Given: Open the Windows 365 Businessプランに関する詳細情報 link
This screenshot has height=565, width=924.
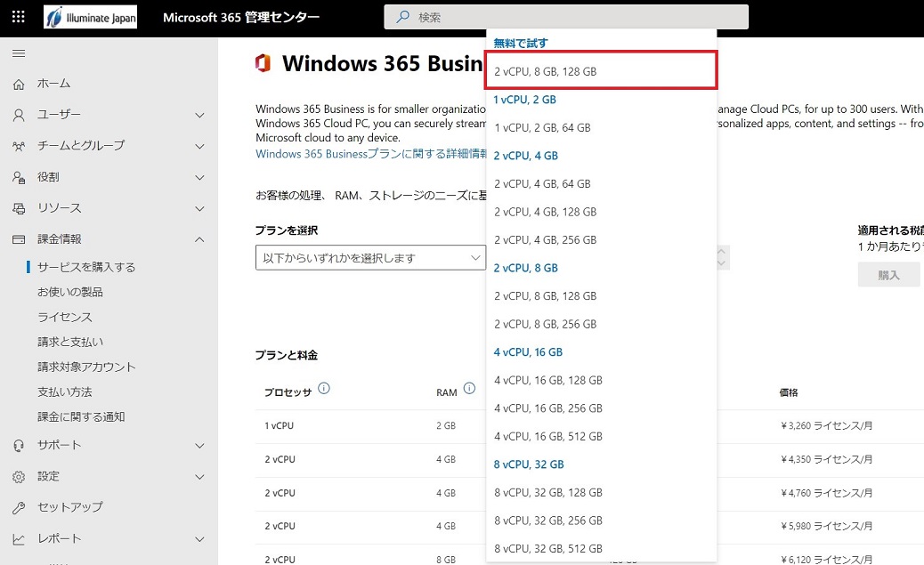Looking at the screenshot, I should (371, 154).
